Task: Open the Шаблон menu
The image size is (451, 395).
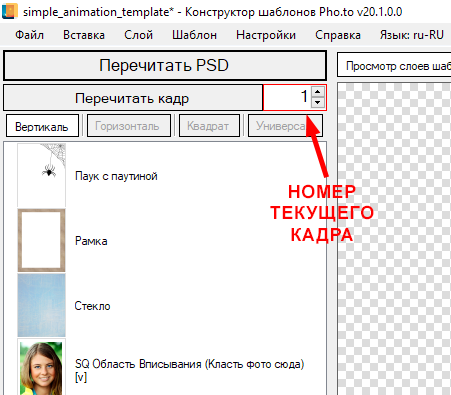Action: (194, 35)
